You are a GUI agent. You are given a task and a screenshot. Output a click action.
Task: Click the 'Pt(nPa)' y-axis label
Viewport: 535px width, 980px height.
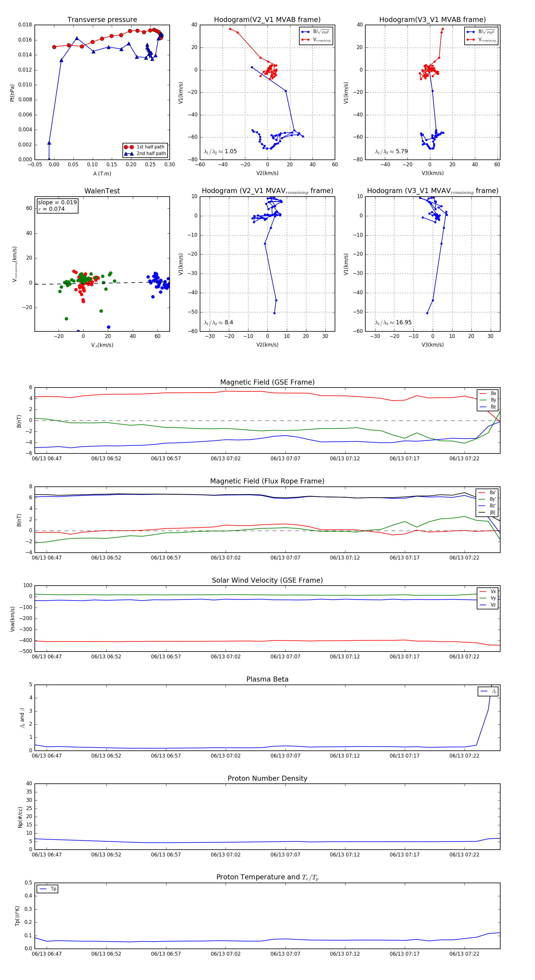pos(12,93)
